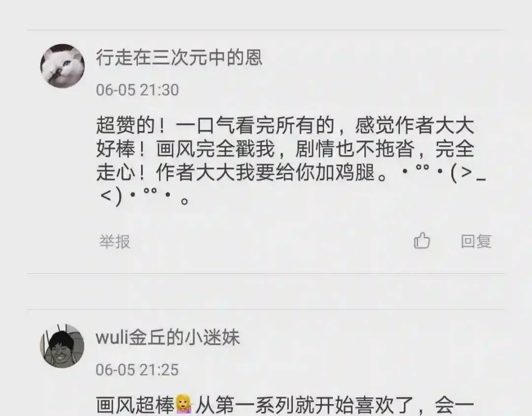Image resolution: width=532 pixels, height=416 pixels.
Task: Click the phrase 一口气看完所有的
Action: (255, 125)
